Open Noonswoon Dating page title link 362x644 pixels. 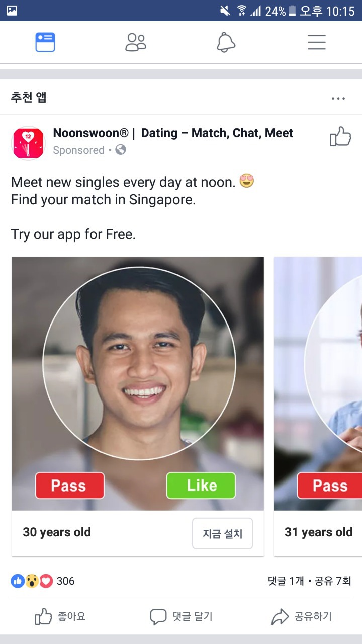click(173, 133)
